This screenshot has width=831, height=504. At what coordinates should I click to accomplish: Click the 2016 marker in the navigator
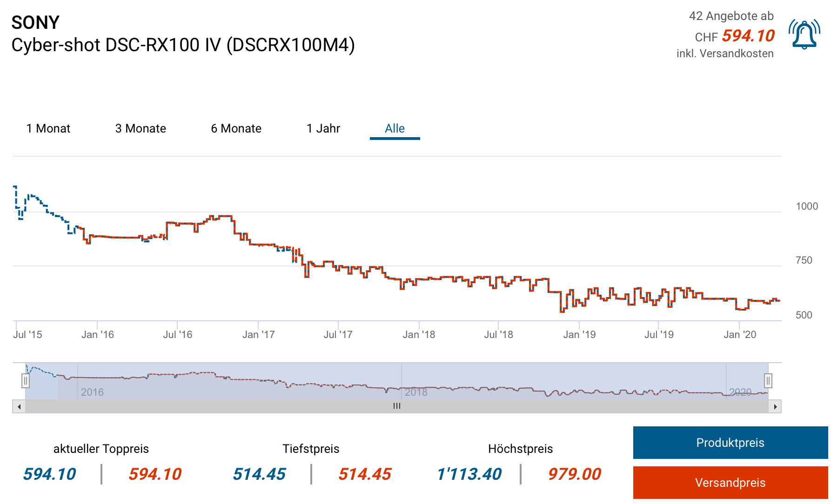[92, 392]
